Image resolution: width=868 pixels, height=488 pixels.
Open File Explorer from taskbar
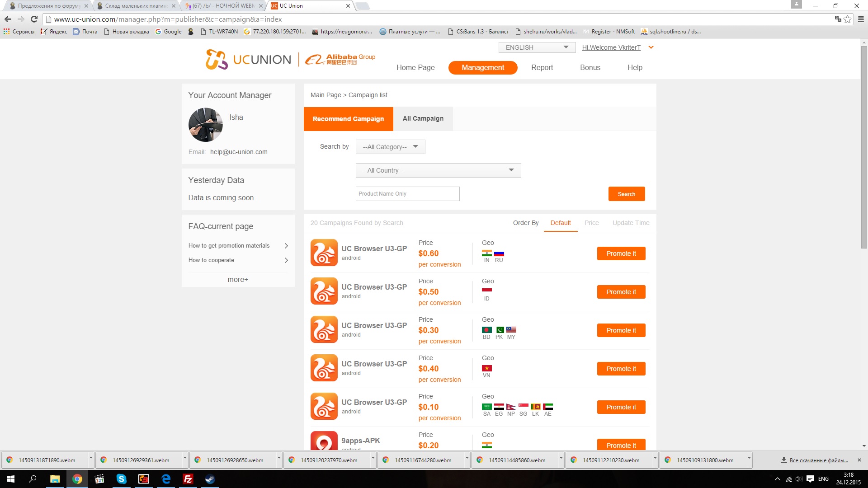coord(55,479)
